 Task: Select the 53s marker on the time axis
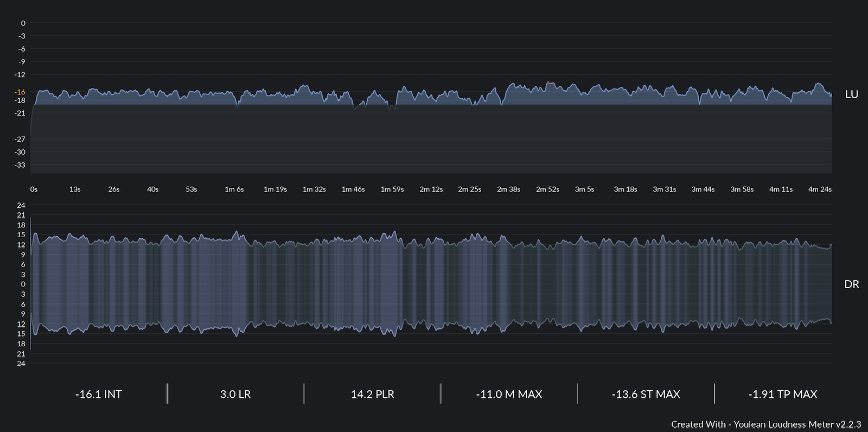pos(192,189)
